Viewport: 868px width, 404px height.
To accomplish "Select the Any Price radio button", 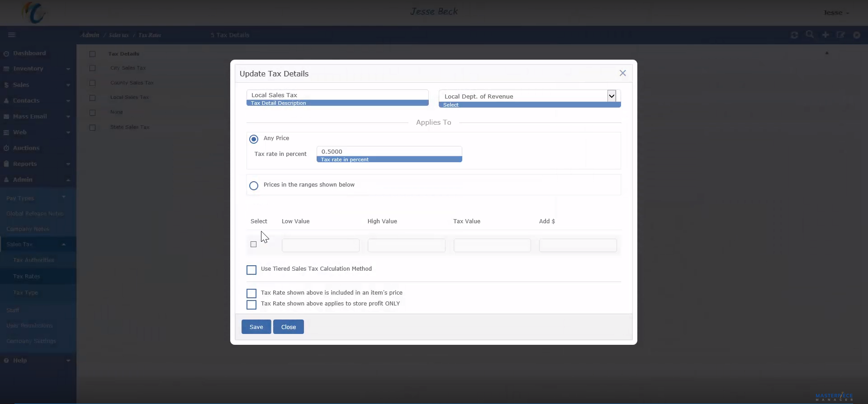I will (x=254, y=139).
